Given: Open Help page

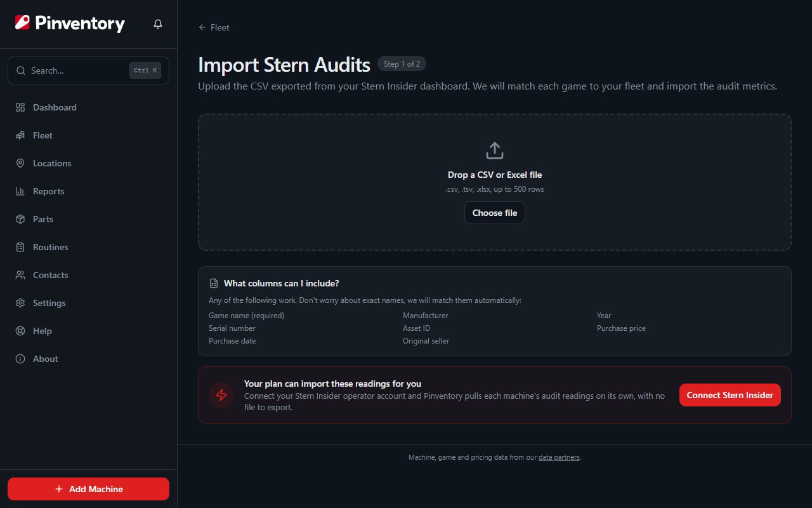Looking at the screenshot, I should tap(89, 331).
